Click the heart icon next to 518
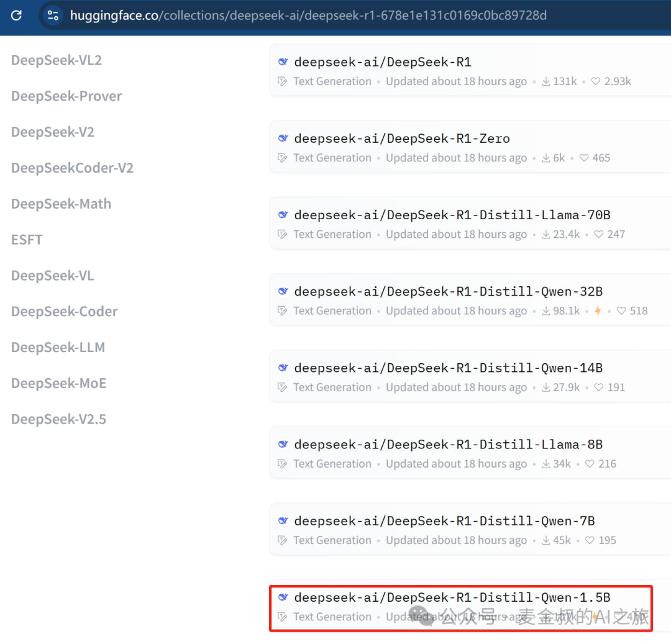671x644 pixels. (621, 311)
